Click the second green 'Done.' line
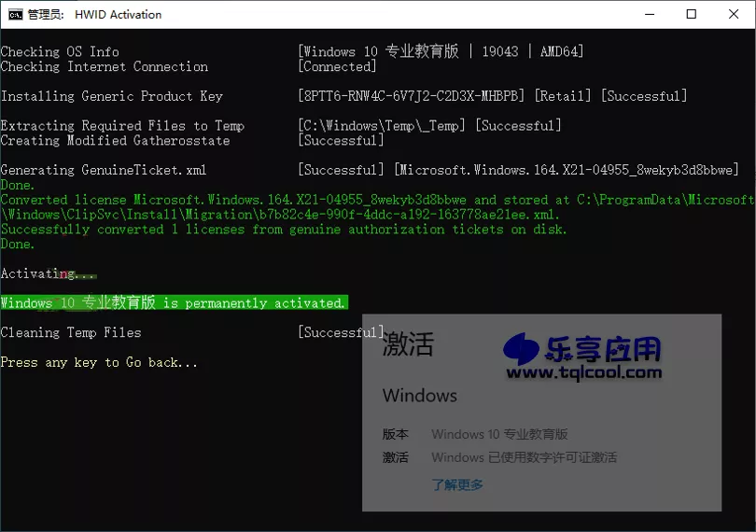The height and width of the screenshot is (532, 756). coord(18,244)
